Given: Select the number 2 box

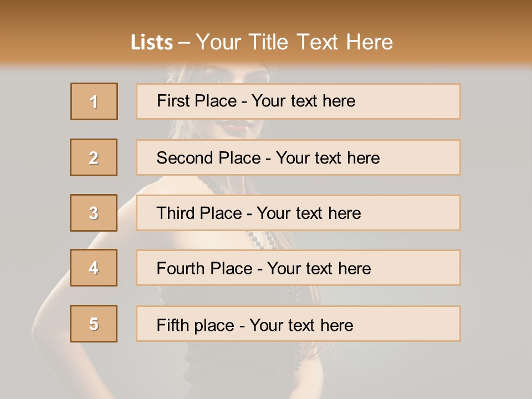Looking at the screenshot, I should (94, 157).
